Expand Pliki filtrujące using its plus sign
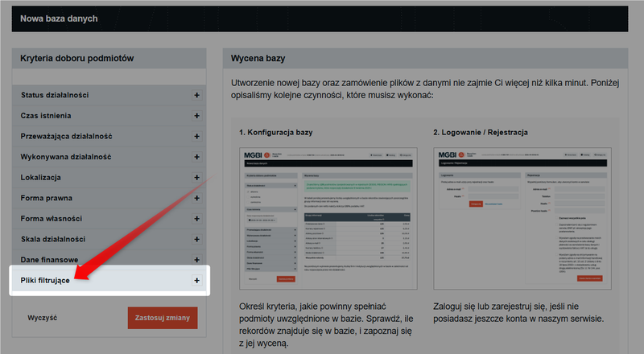Screen dimensions: 644x354 (x=196, y=280)
